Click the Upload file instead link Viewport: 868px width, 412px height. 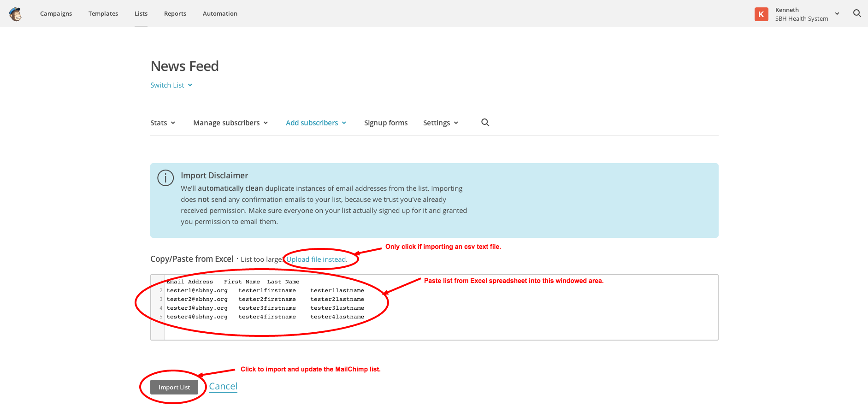(x=317, y=259)
